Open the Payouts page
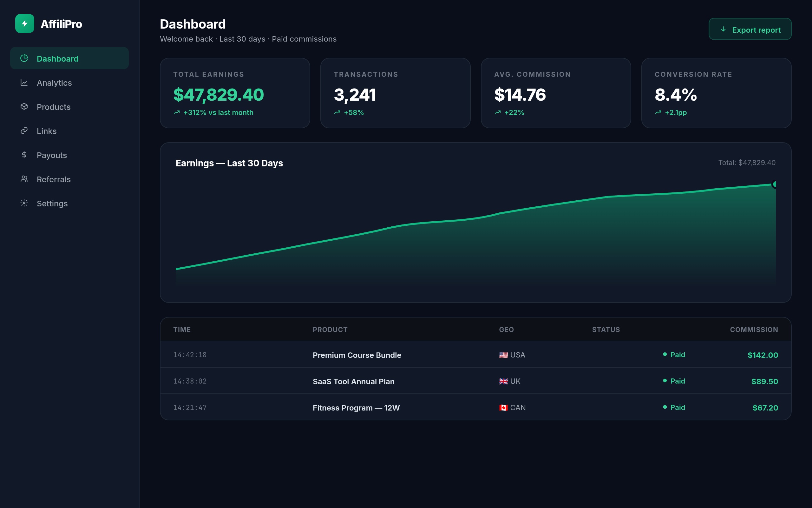812x508 pixels. click(69, 155)
